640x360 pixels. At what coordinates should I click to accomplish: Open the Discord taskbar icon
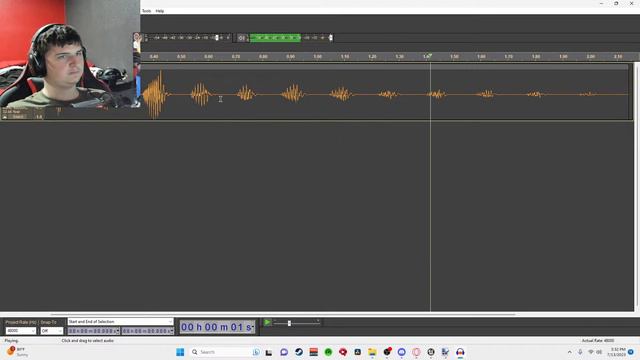[x=402, y=352]
